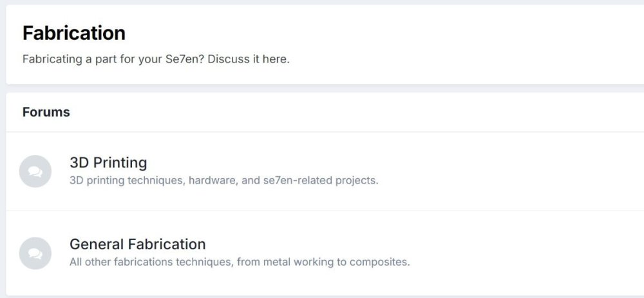Click the Forums section header
644x298 pixels.
click(x=46, y=112)
